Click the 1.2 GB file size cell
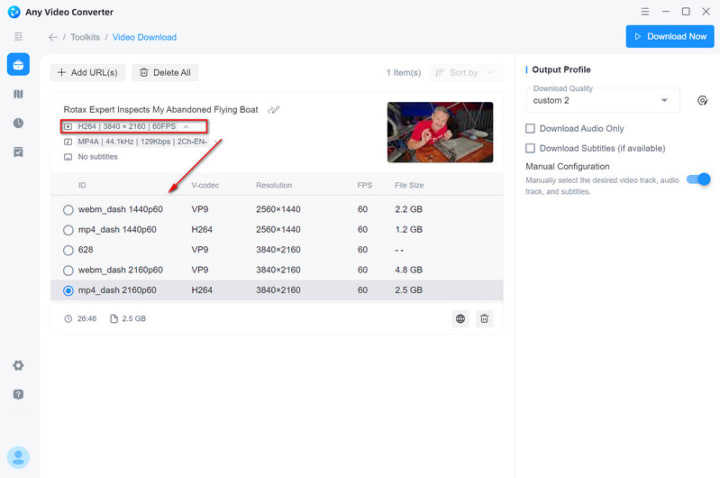Viewport: 720px width, 478px height. (x=409, y=230)
